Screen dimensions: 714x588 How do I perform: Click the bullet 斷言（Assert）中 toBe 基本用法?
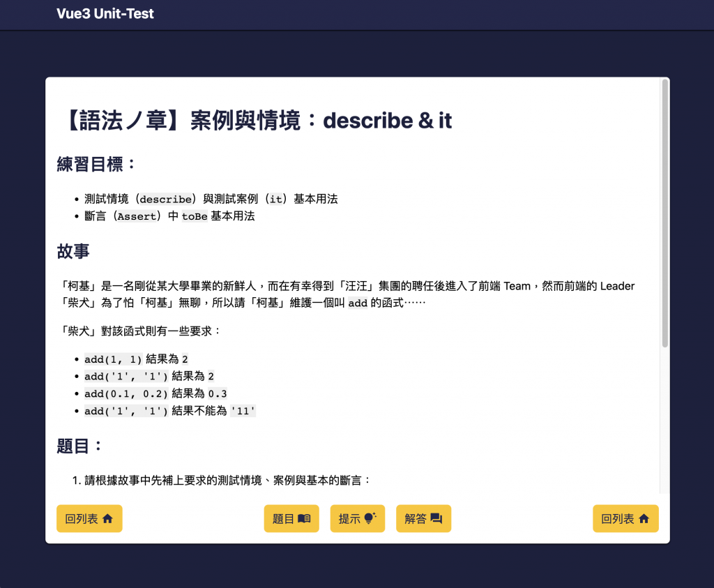169,216
